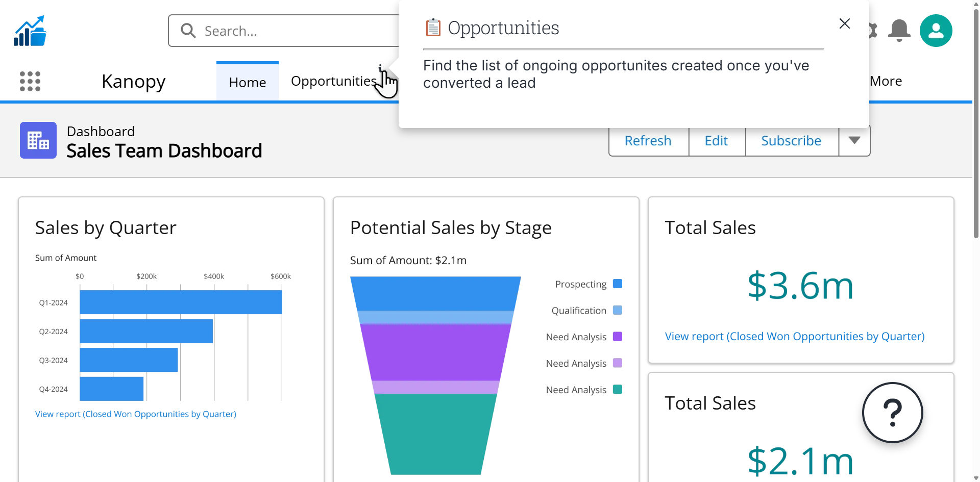The width and height of the screenshot is (980, 482).
Task: Click the help question mark button
Action: click(892, 413)
